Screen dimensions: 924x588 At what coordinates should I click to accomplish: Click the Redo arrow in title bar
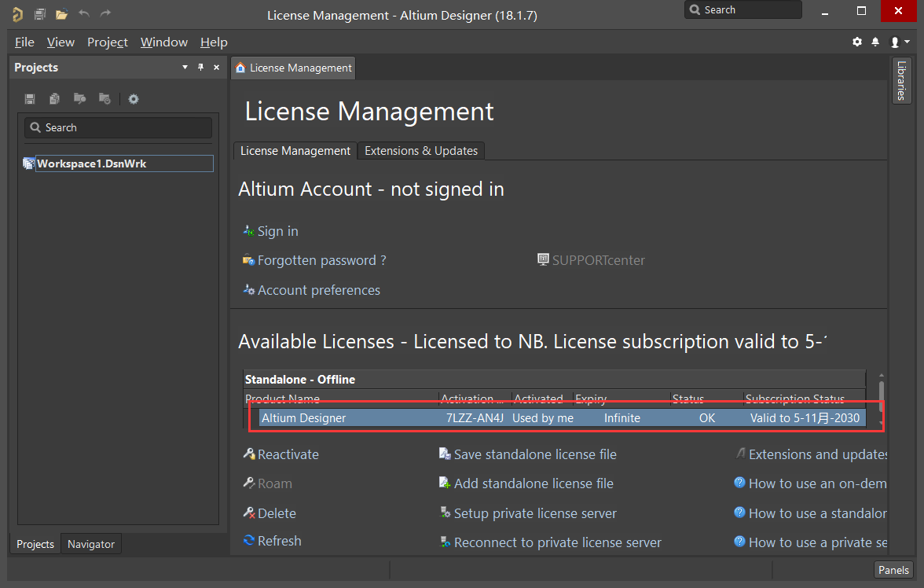pos(105,13)
